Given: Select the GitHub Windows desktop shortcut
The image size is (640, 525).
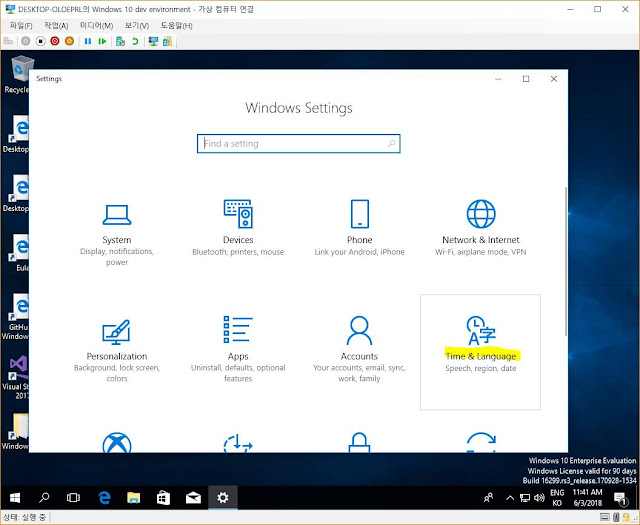Looking at the screenshot, I should coord(15,317).
